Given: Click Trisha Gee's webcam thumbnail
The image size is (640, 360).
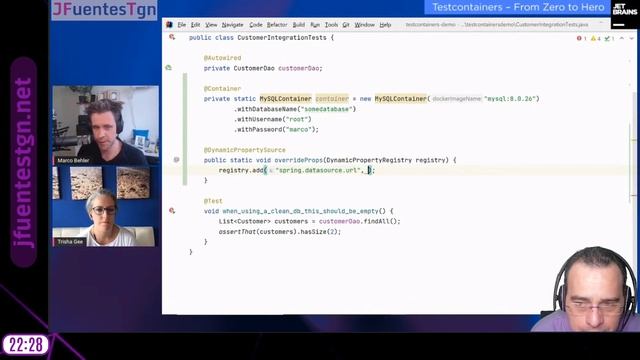Looking at the screenshot, I should pos(104,206).
